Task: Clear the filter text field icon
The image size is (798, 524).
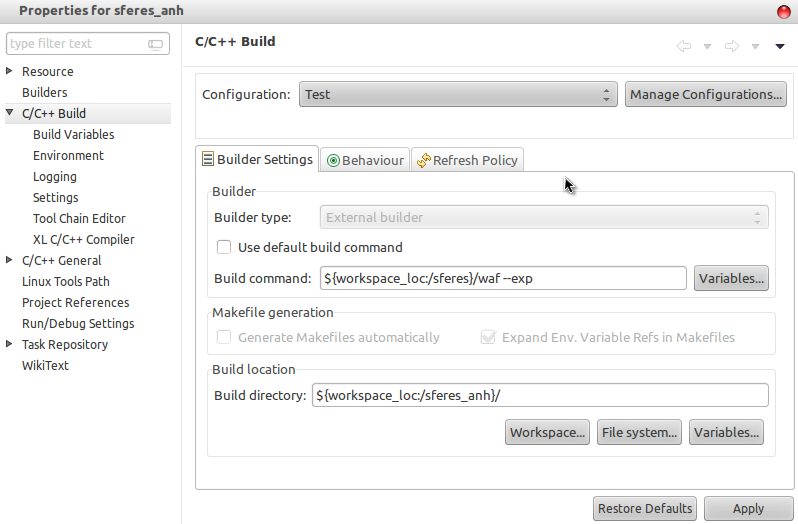Action: point(155,44)
